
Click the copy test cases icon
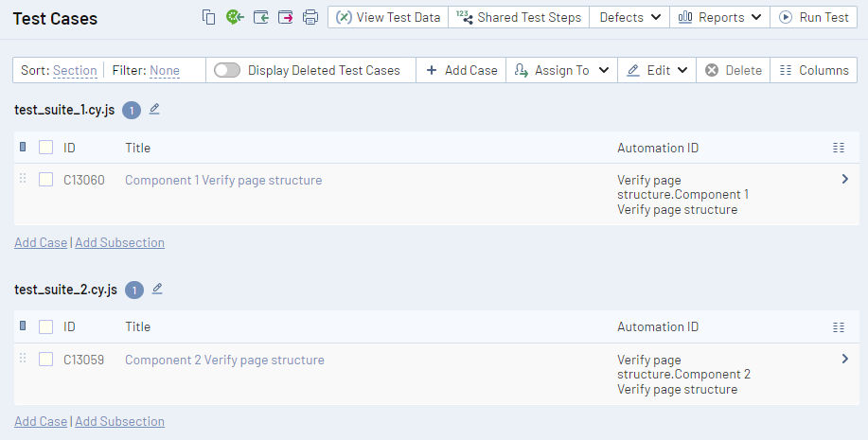pos(209,17)
